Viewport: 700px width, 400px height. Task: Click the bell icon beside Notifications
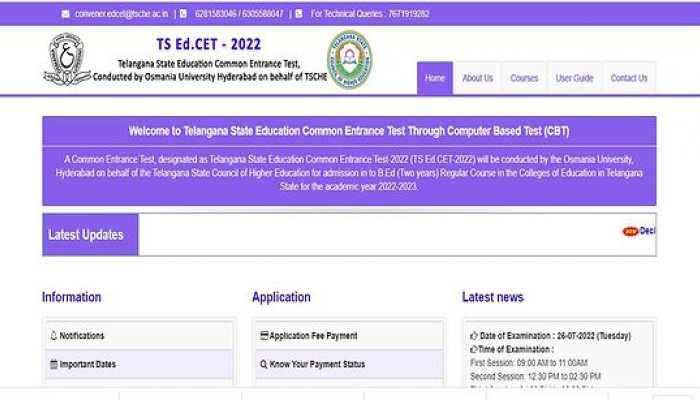pos(54,335)
